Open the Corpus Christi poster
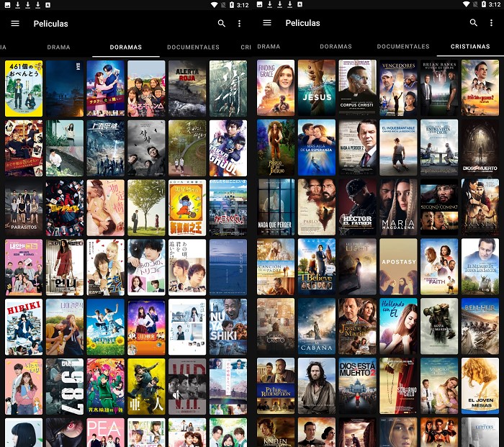The width and height of the screenshot is (504, 447). pos(357,88)
